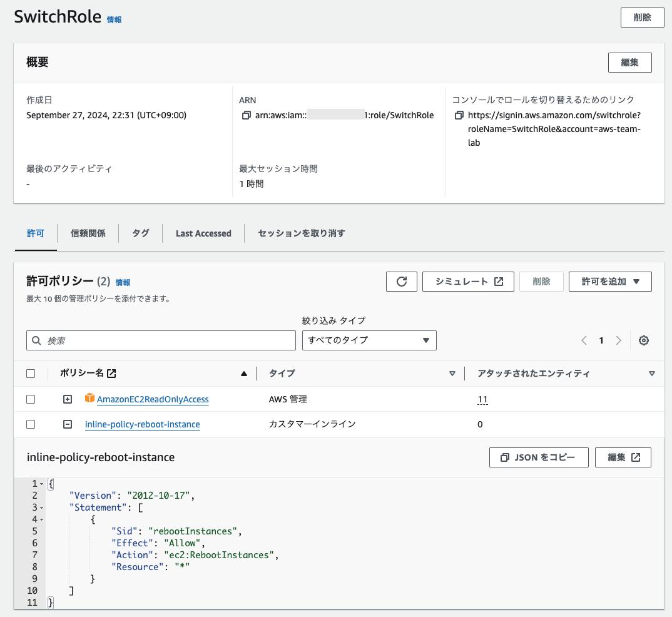The image size is (672, 617).
Task: Copy the role ARN with copy icon
Action: 246,115
